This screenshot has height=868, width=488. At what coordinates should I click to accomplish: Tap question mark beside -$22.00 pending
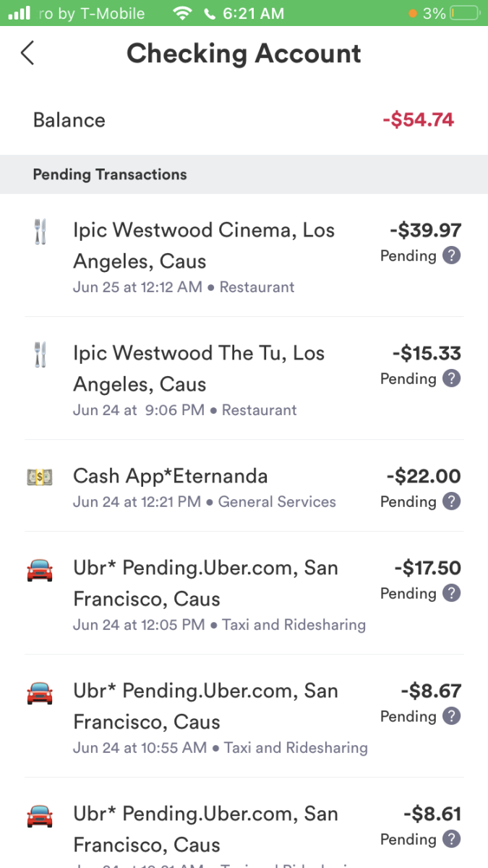click(451, 501)
